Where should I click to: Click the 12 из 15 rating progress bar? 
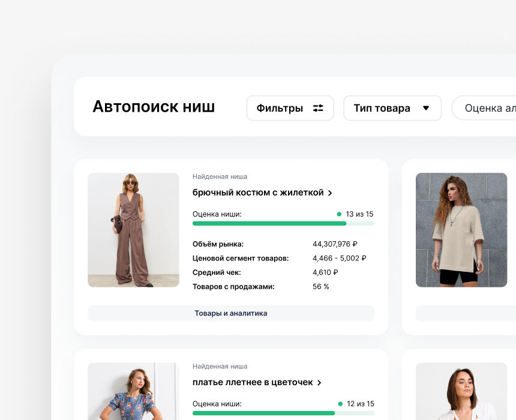click(283, 413)
